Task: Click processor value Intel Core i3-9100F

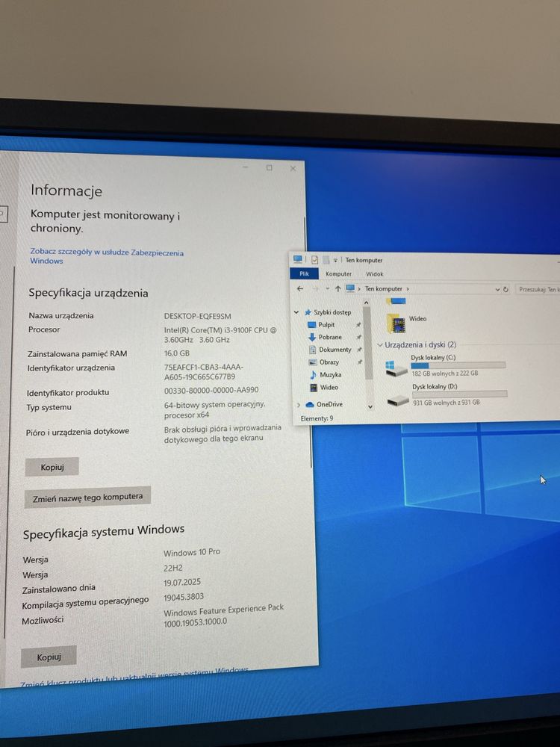Action: click(220, 335)
